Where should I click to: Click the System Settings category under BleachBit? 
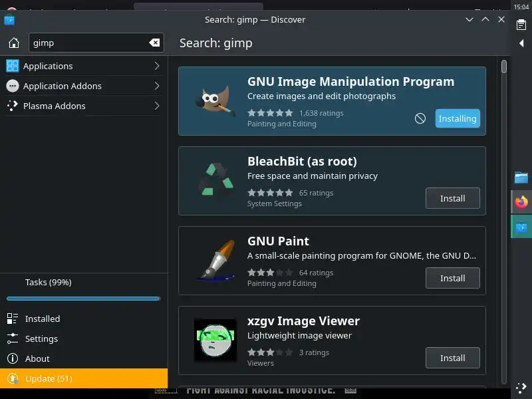(x=275, y=203)
